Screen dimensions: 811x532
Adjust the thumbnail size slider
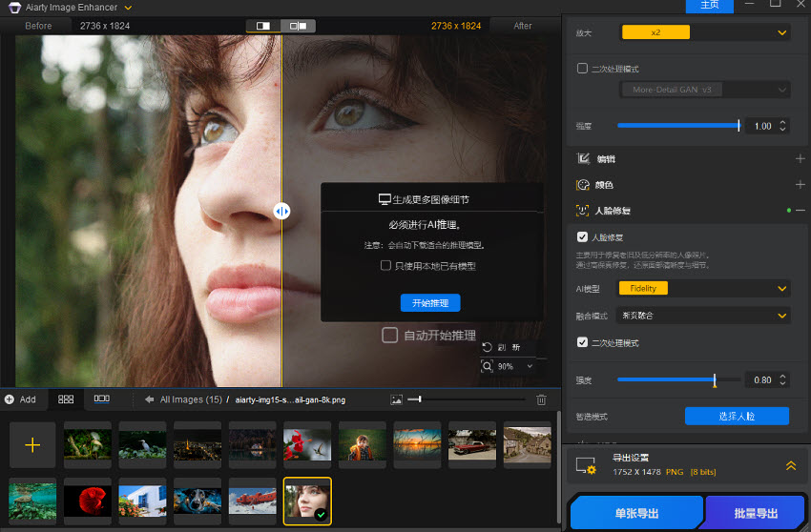pyautogui.click(x=466, y=399)
